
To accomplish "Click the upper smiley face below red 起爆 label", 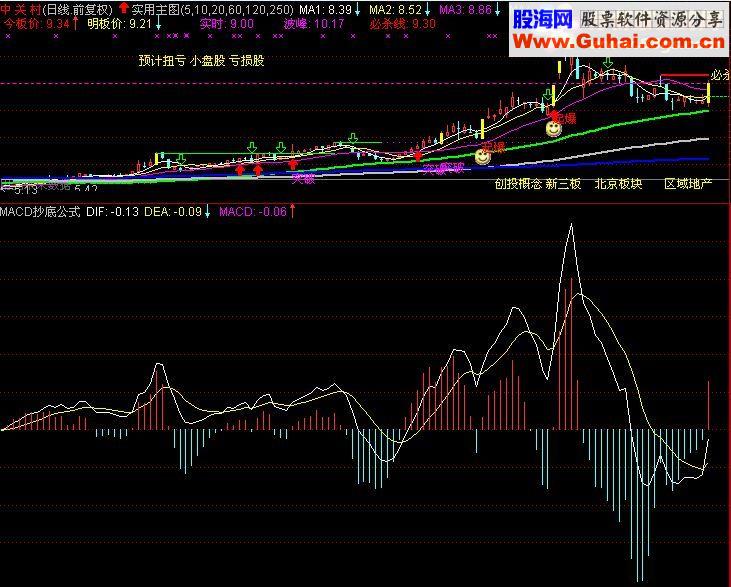I will tap(554, 129).
